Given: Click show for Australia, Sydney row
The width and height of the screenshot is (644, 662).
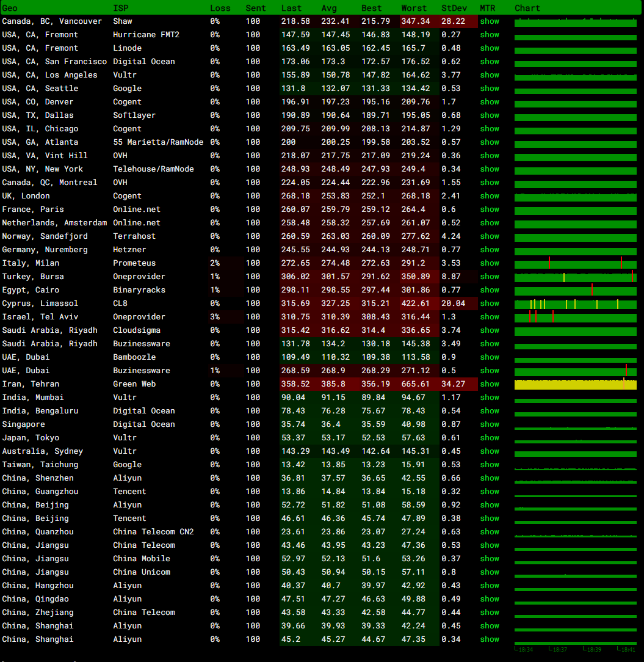Looking at the screenshot, I should point(489,451).
